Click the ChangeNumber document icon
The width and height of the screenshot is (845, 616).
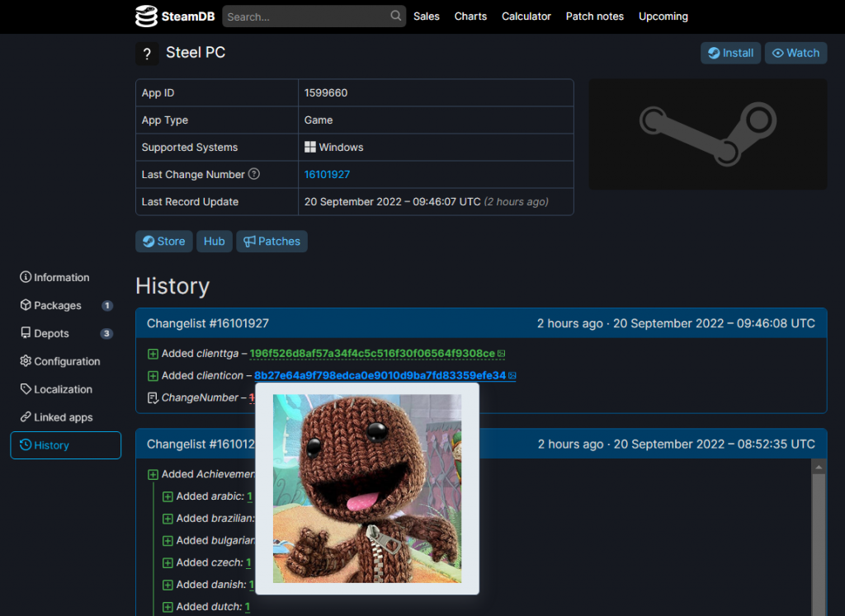[153, 398]
